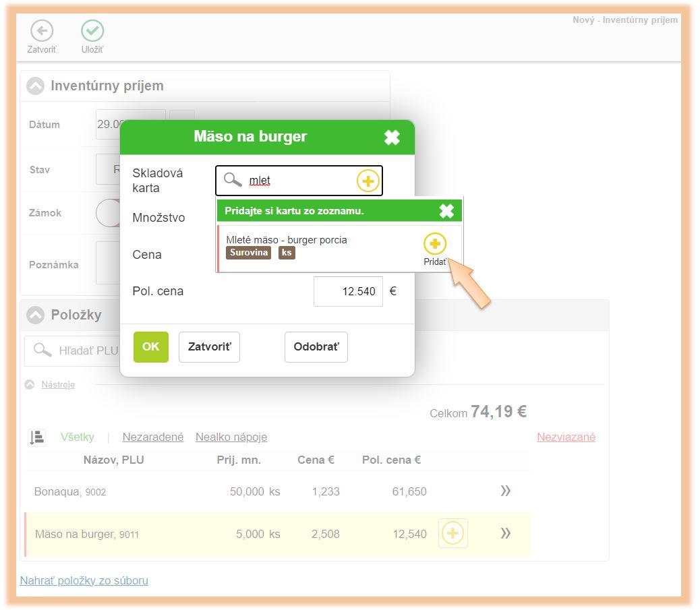Close the green card list popup
The image size is (700, 610).
click(x=446, y=211)
